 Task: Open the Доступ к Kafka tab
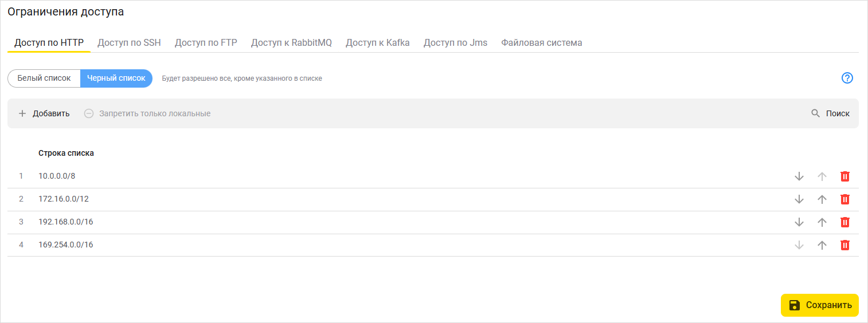click(x=378, y=42)
